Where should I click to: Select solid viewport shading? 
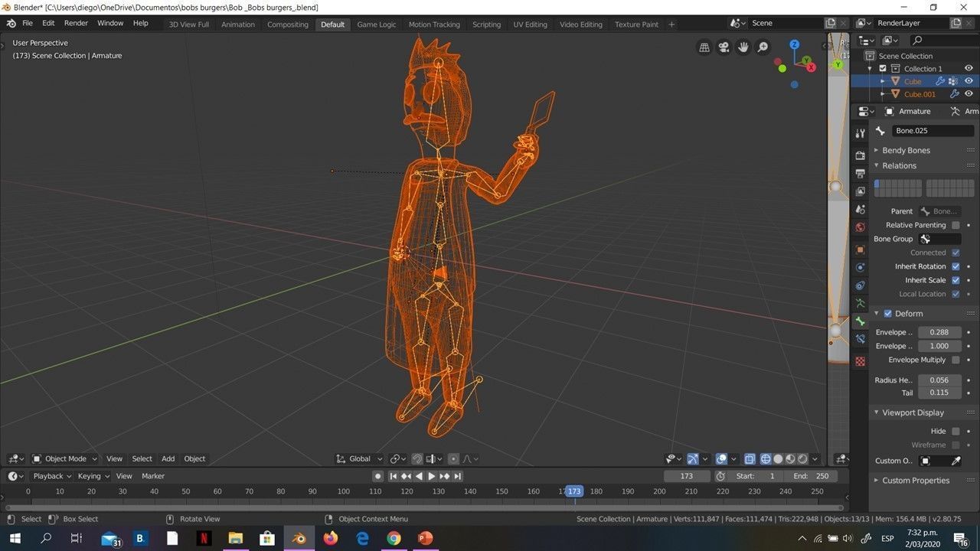tap(778, 459)
